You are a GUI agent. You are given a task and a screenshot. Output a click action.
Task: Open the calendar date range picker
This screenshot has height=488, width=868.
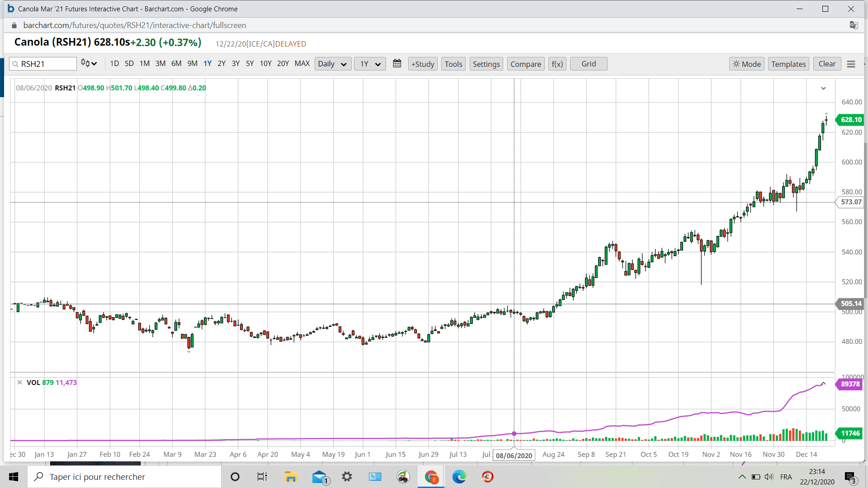397,64
